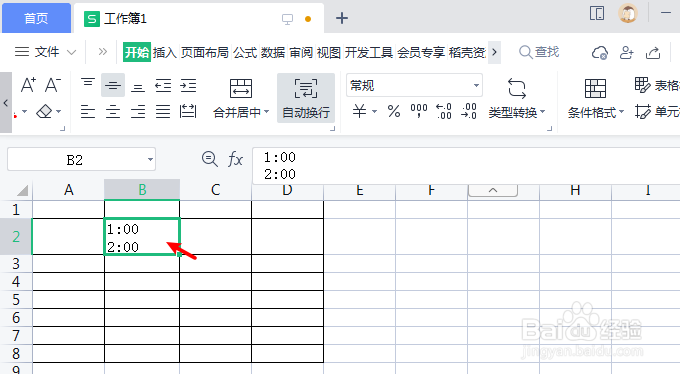The width and height of the screenshot is (680, 374).
Task: Click the Name Box showing B2
Action: 75,160
